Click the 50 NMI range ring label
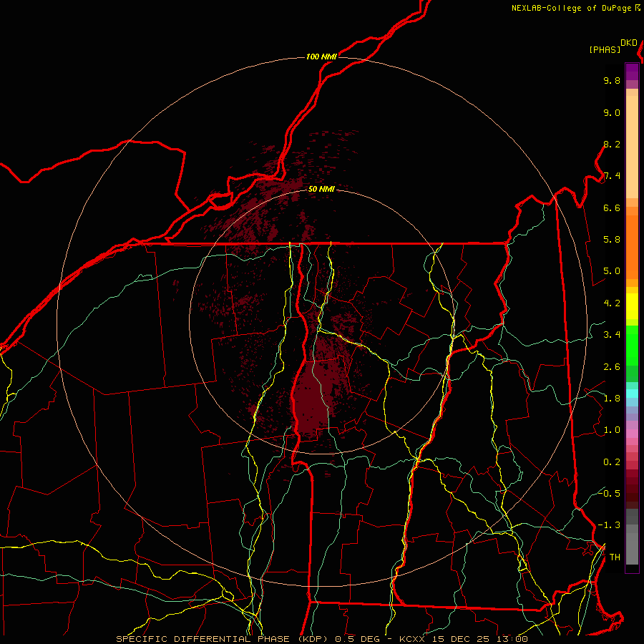 (x=321, y=189)
